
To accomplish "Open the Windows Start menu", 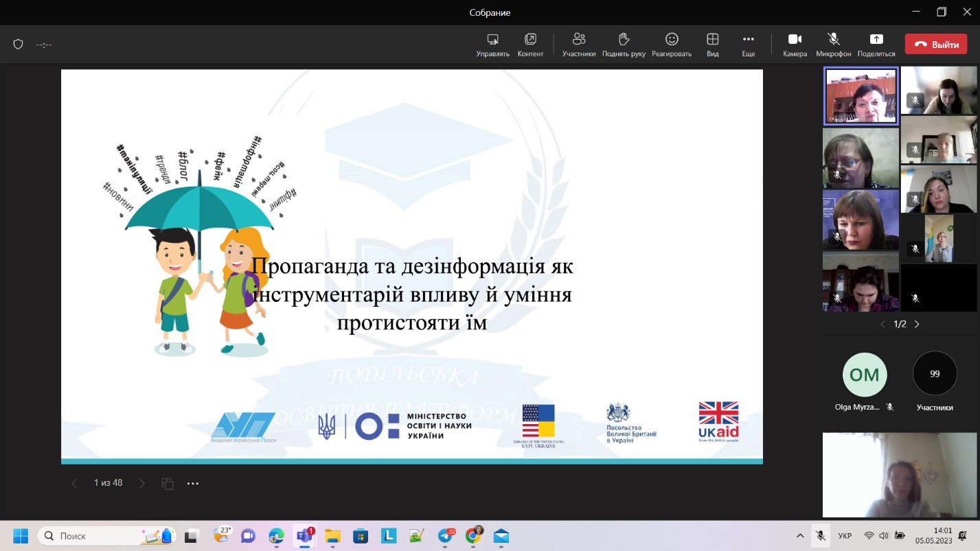I will tap(21, 536).
